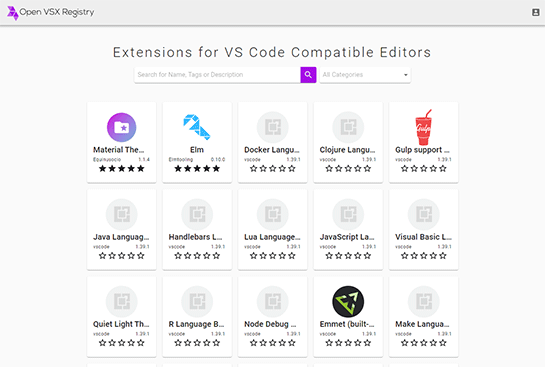The image size is (545, 367).
Task: Click the Emmet star rating
Action: [x=348, y=343]
